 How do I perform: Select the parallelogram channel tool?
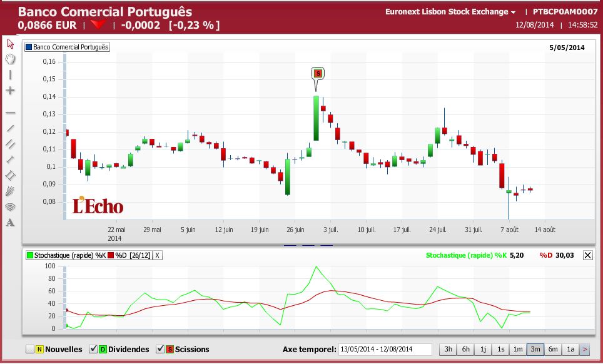click(11, 175)
